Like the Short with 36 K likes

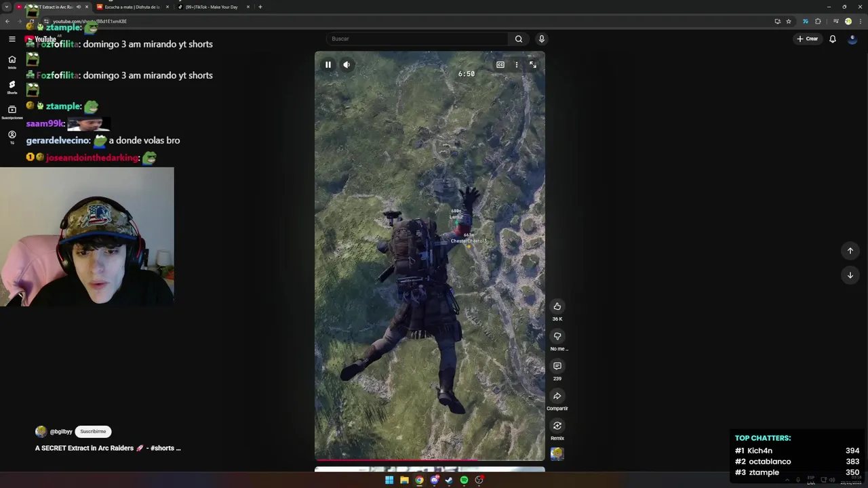(557, 306)
